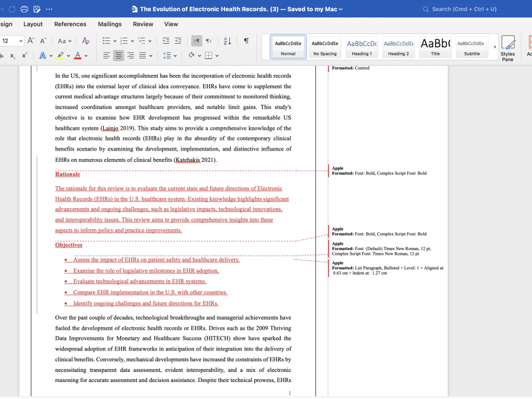
Task: Toggle Center text alignment
Action: point(119,56)
